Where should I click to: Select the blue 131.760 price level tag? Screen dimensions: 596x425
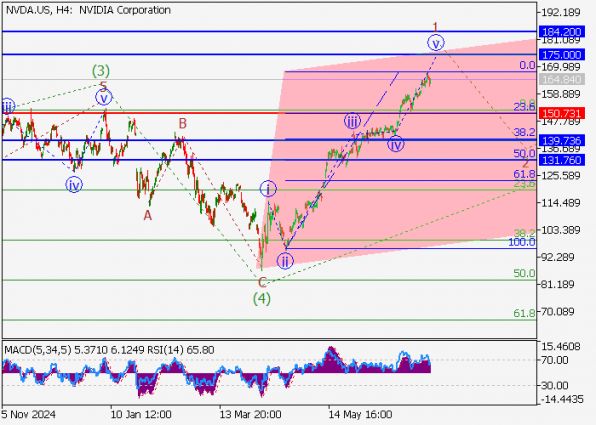[561, 160]
